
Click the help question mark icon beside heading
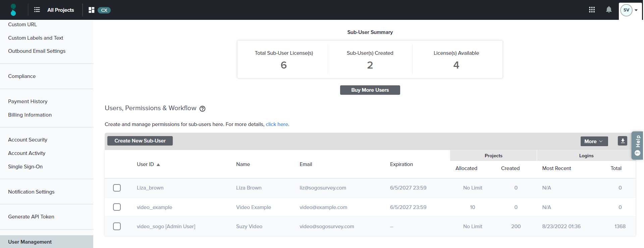pos(202,109)
